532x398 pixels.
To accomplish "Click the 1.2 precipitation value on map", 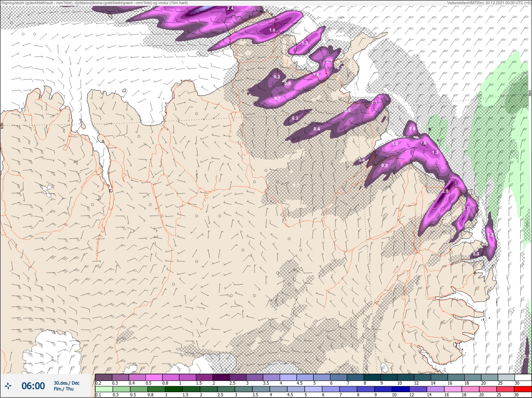I will tap(490, 235).
